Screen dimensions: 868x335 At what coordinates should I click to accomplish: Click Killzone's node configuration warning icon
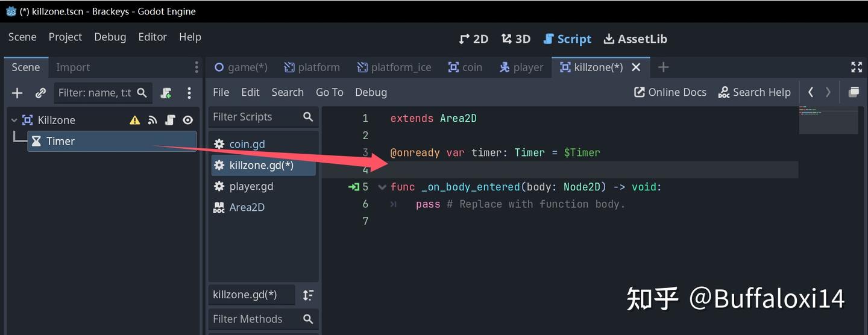tap(135, 121)
